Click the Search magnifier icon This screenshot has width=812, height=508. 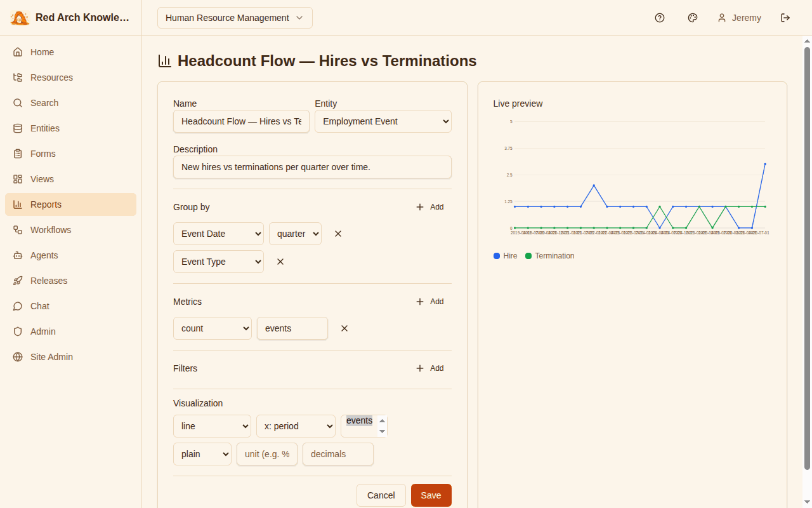coord(18,103)
